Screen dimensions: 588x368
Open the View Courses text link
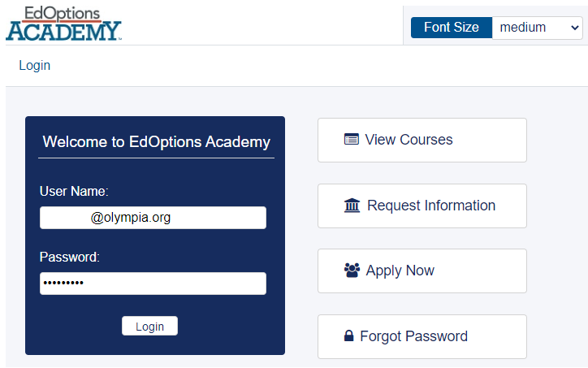[x=409, y=140]
